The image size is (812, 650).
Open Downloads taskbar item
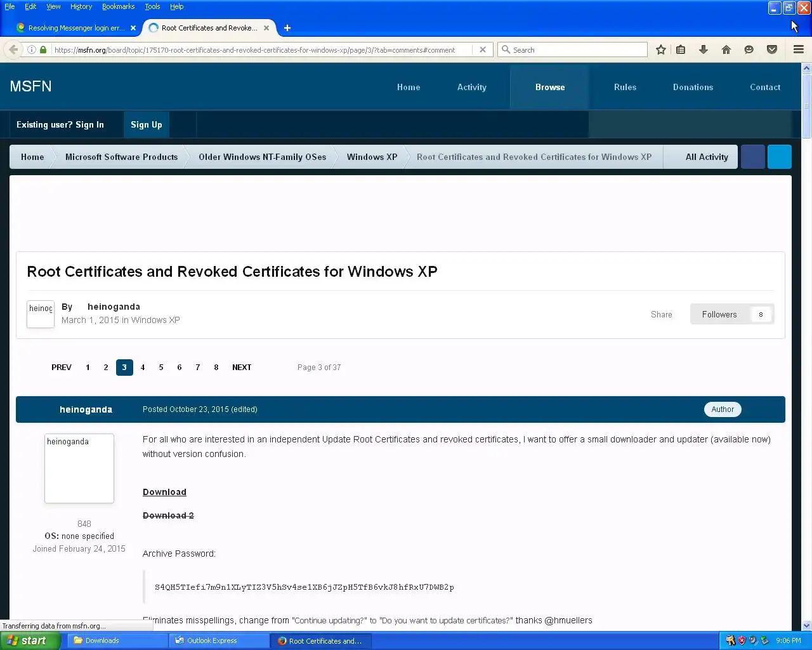coord(116,640)
